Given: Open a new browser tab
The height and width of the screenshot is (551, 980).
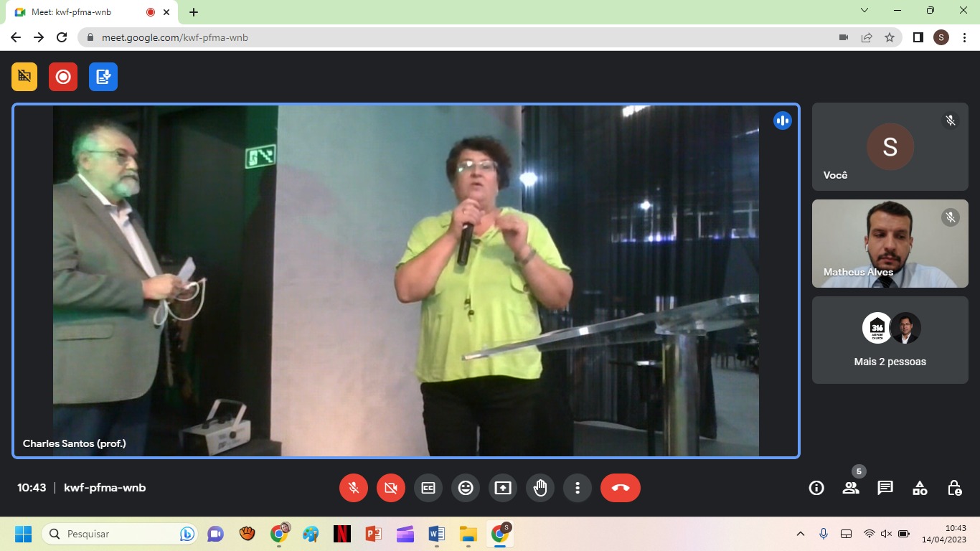Looking at the screenshot, I should [x=194, y=12].
